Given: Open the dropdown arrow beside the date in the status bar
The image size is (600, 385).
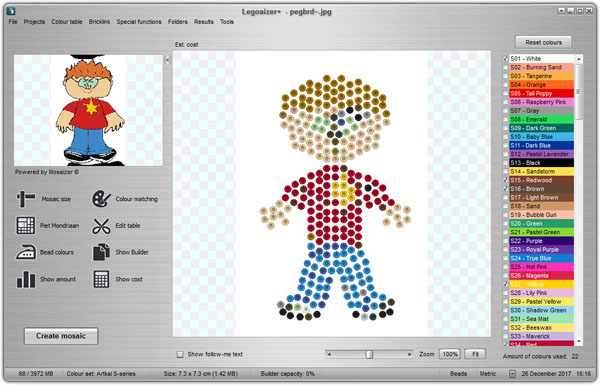Looking at the screenshot, I should 512,374.
